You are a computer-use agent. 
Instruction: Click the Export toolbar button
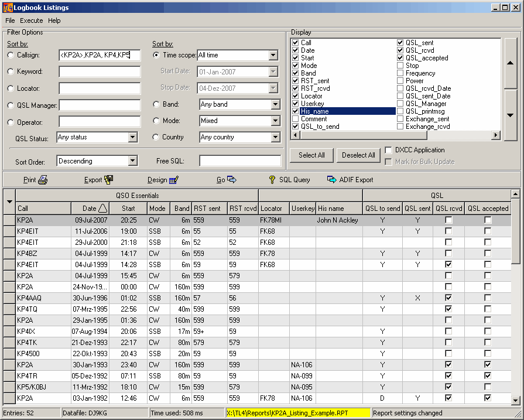(x=98, y=180)
